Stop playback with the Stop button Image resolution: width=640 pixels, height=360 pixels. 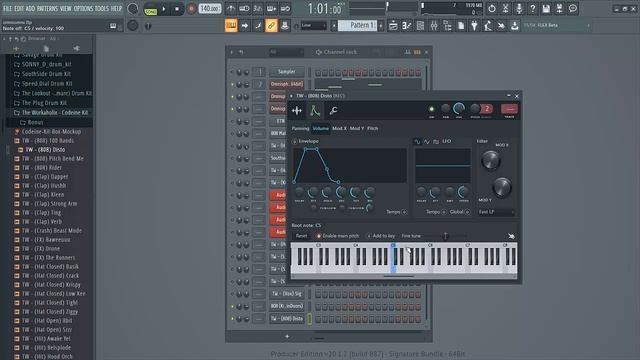177,9
